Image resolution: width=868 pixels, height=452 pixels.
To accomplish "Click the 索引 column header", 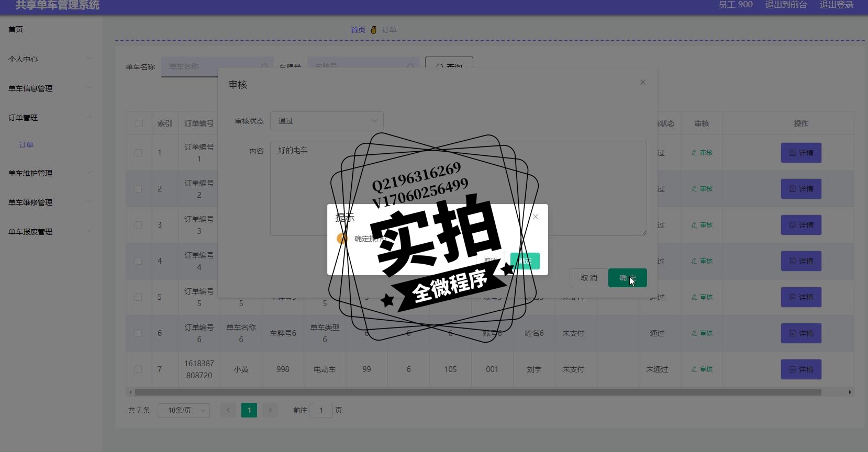I will tap(165, 123).
